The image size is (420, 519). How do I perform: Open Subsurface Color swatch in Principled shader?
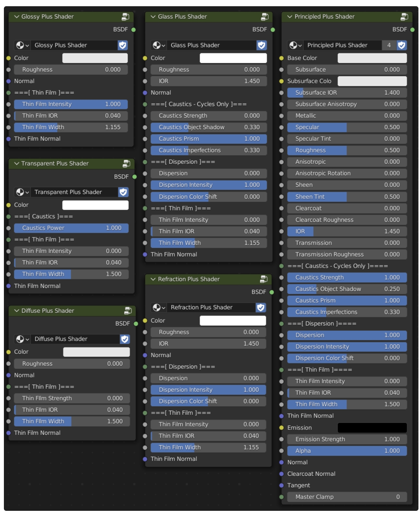coord(372,81)
